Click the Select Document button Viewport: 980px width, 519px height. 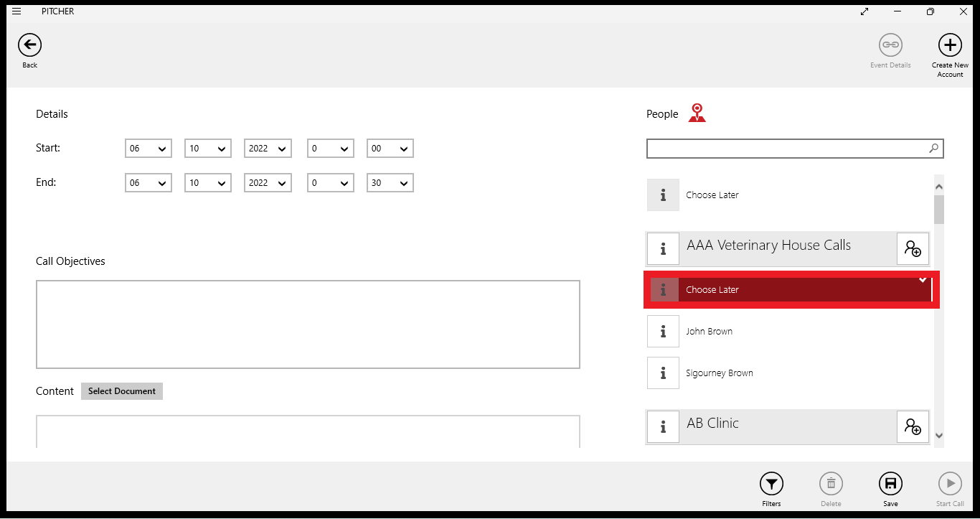click(x=122, y=391)
